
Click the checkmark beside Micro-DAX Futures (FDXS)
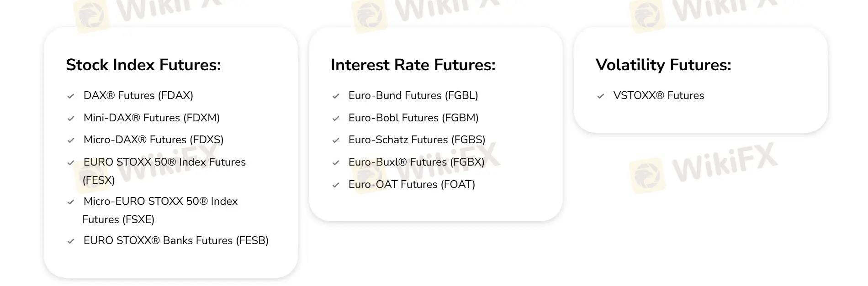coord(71,140)
